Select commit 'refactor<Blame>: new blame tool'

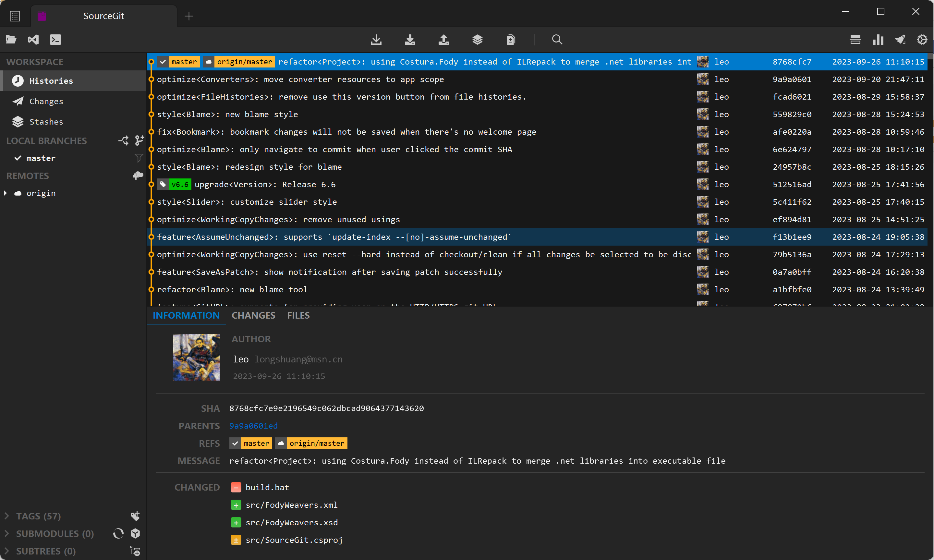537,289
